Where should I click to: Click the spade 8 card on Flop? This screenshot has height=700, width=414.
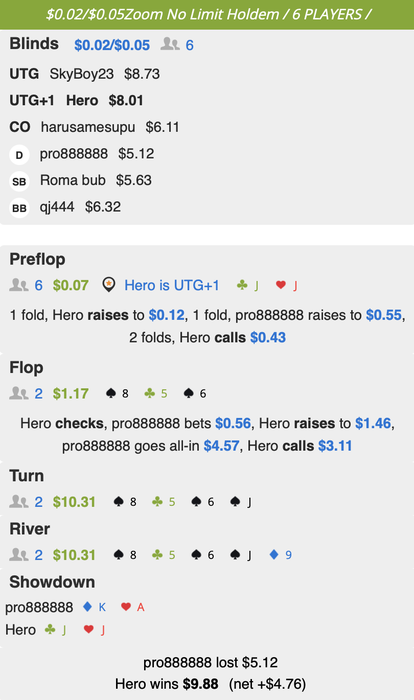[x=117, y=393]
